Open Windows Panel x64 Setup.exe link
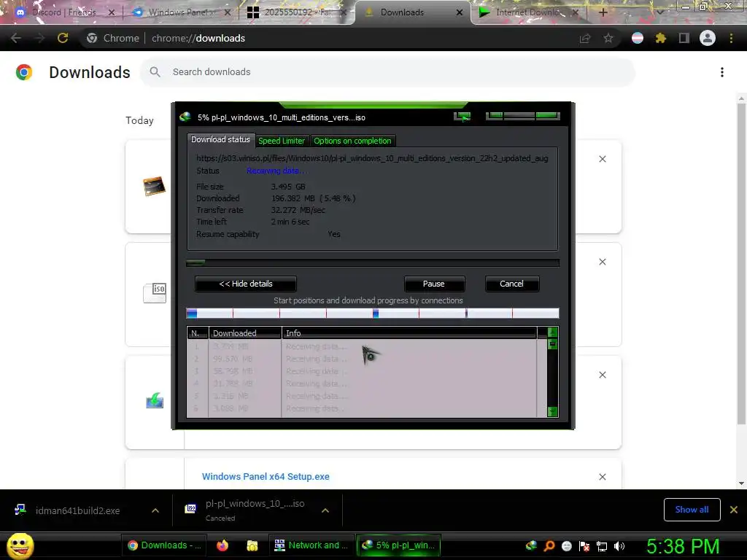The image size is (747, 560). click(x=266, y=477)
